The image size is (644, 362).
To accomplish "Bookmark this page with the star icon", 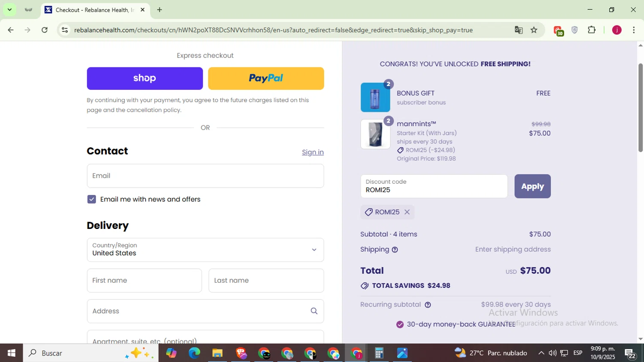I will [534, 30].
